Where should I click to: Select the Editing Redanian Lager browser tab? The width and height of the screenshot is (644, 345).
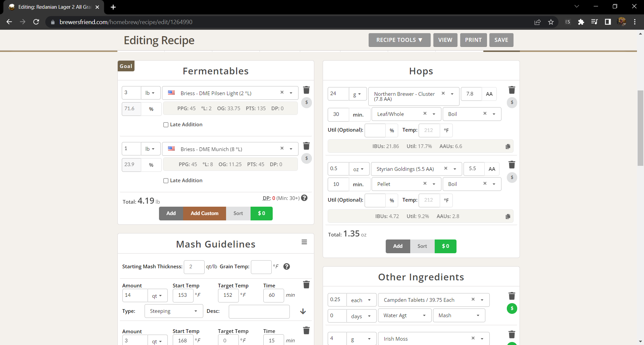(54, 7)
